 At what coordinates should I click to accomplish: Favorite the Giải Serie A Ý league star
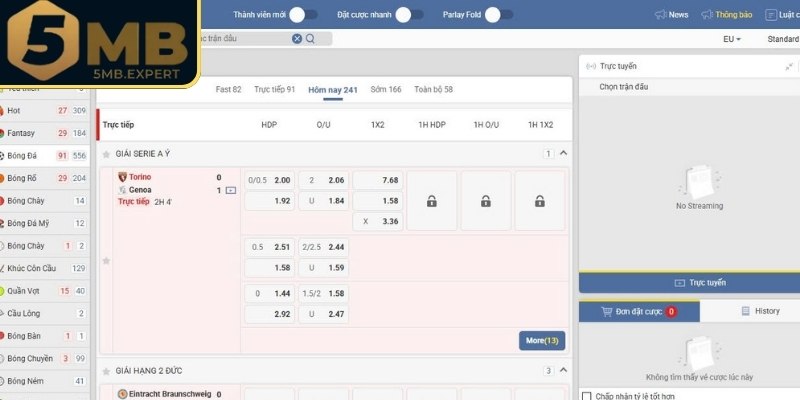point(106,154)
